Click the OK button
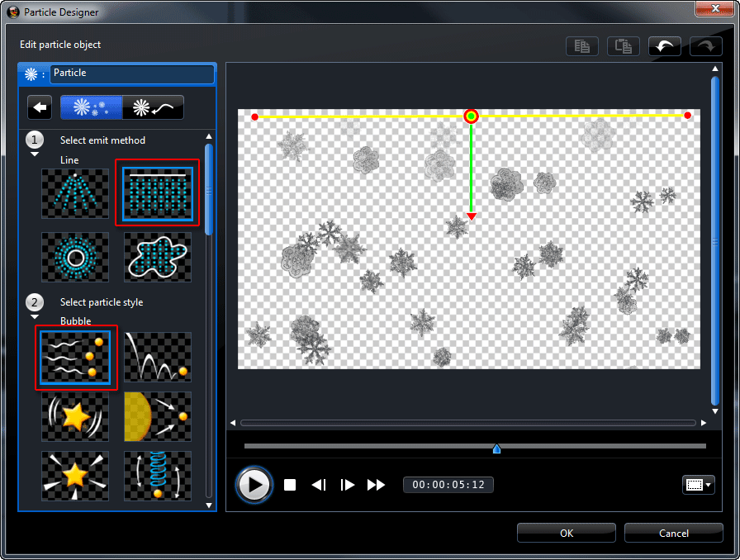The image size is (740, 560). click(x=567, y=533)
